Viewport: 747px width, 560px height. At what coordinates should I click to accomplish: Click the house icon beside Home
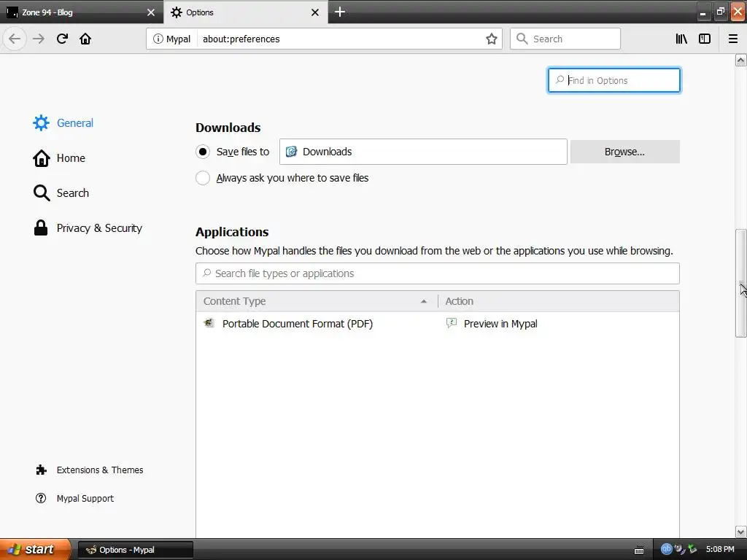(41, 158)
